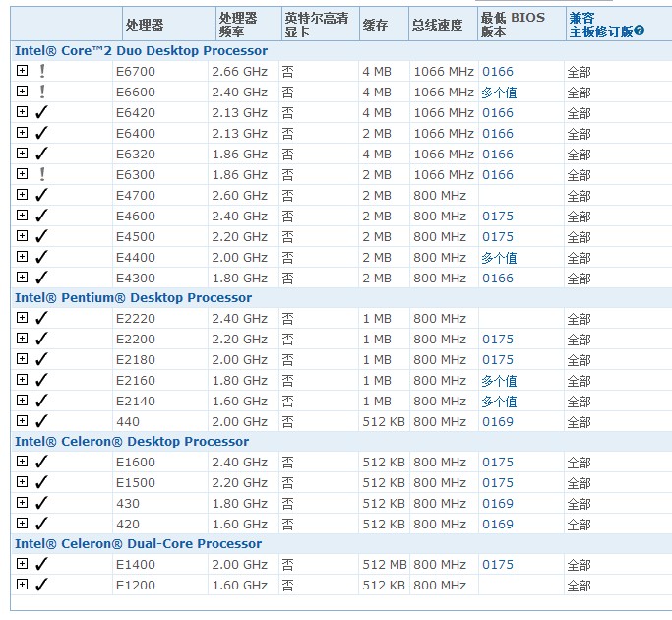Open the 多个值 link for E2160

point(499,381)
